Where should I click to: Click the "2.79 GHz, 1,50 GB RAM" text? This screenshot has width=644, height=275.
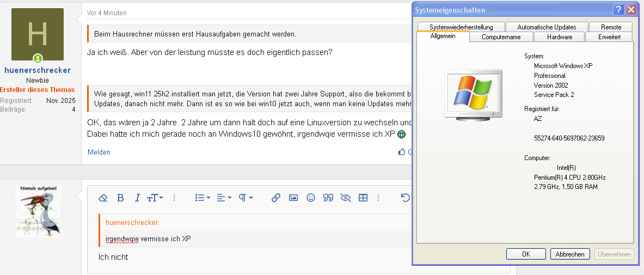pyautogui.click(x=566, y=187)
